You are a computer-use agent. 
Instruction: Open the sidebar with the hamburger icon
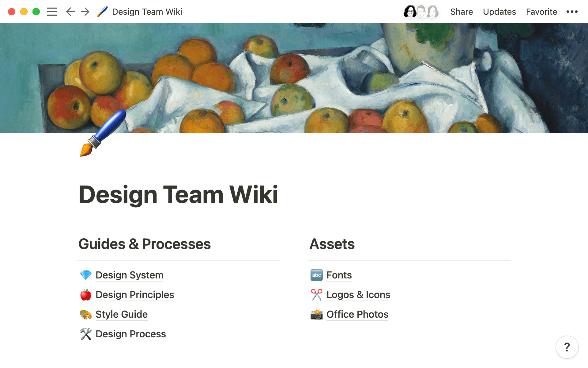click(x=52, y=12)
